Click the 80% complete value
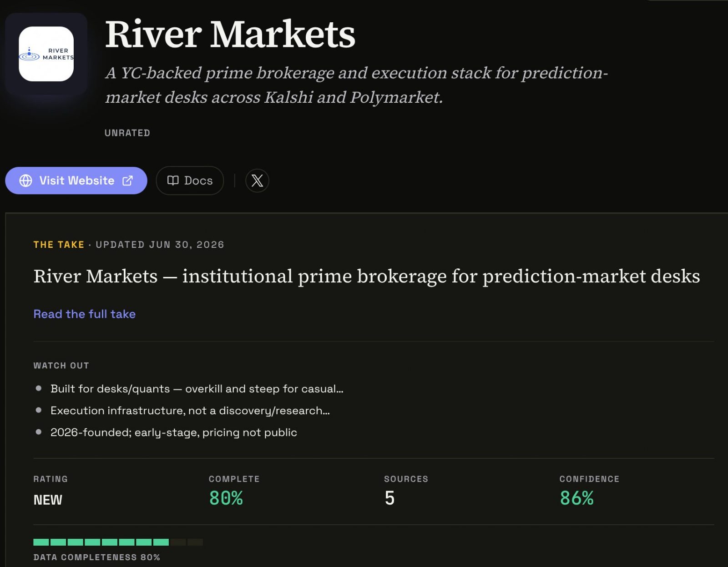The height and width of the screenshot is (567, 728). 226,498
